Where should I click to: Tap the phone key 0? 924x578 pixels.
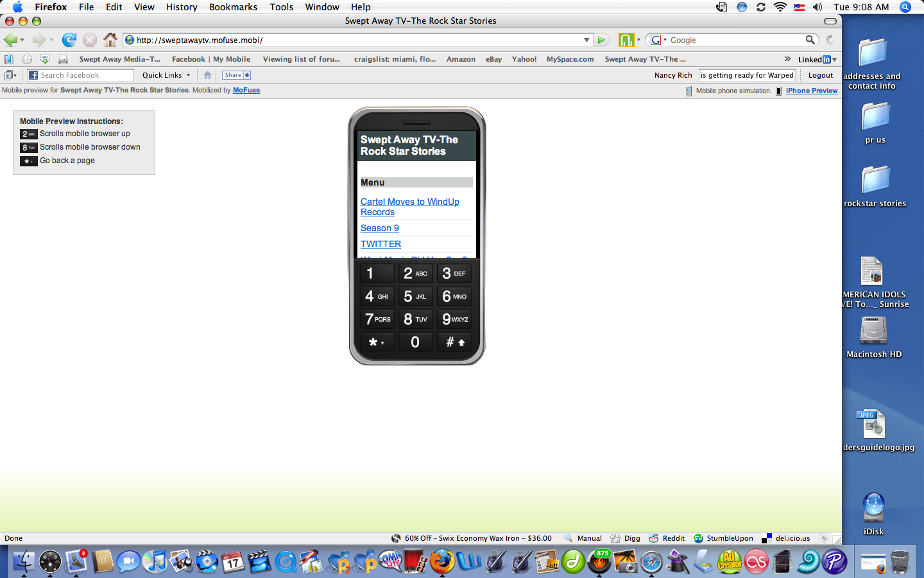416,342
